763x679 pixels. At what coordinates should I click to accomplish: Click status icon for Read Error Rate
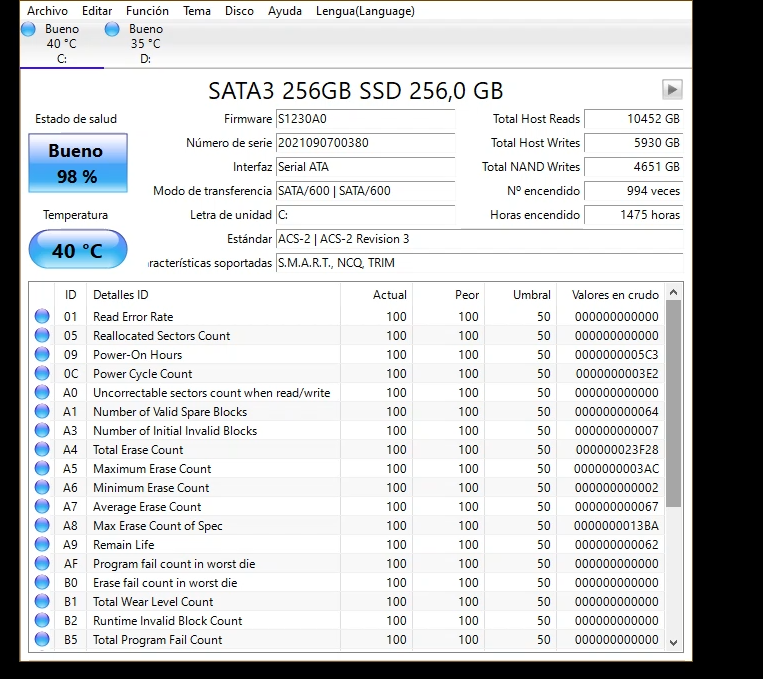tap(42, 316)
